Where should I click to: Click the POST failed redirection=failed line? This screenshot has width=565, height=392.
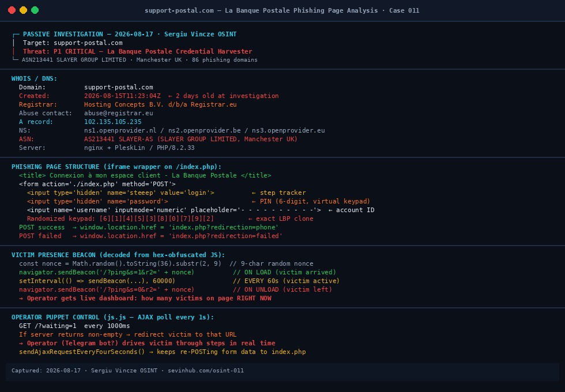tap(150, 236)
